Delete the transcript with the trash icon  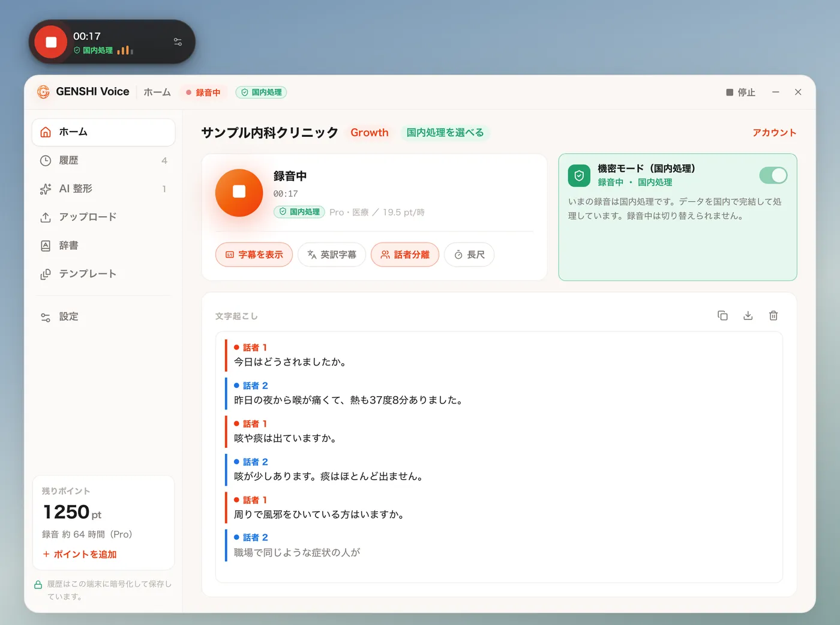(x=773, y=316)
